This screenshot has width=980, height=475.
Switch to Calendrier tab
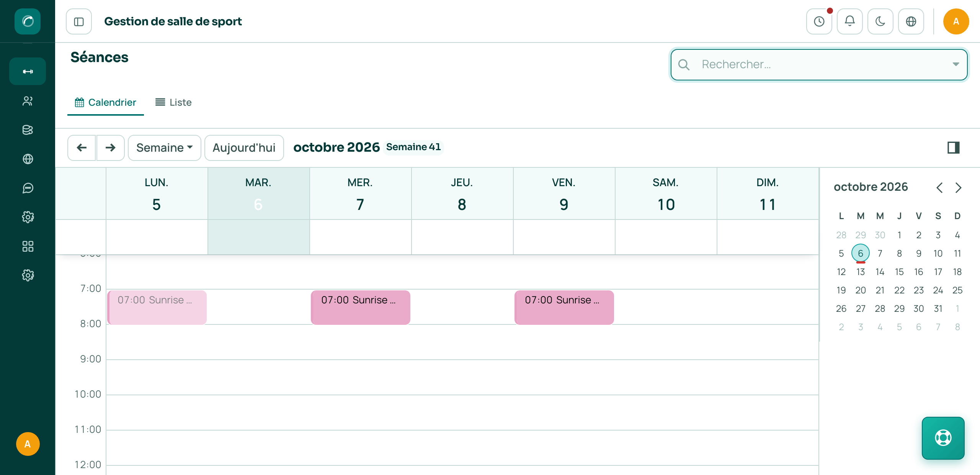[106, 102]
